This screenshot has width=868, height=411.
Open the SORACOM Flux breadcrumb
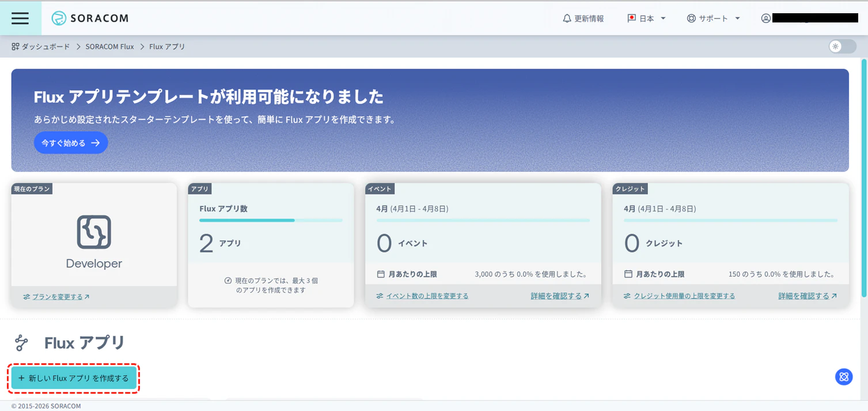click(x=110, y=47)
